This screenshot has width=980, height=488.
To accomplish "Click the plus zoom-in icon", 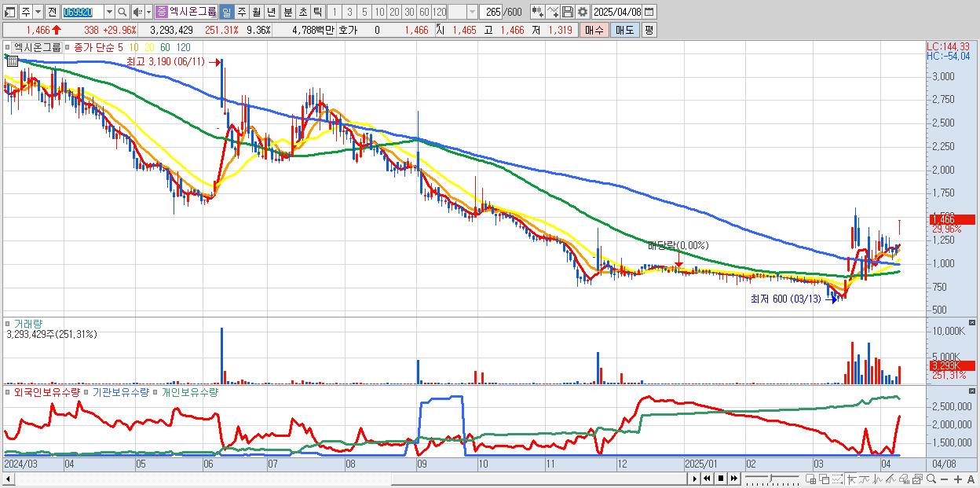I will (958, 479).
